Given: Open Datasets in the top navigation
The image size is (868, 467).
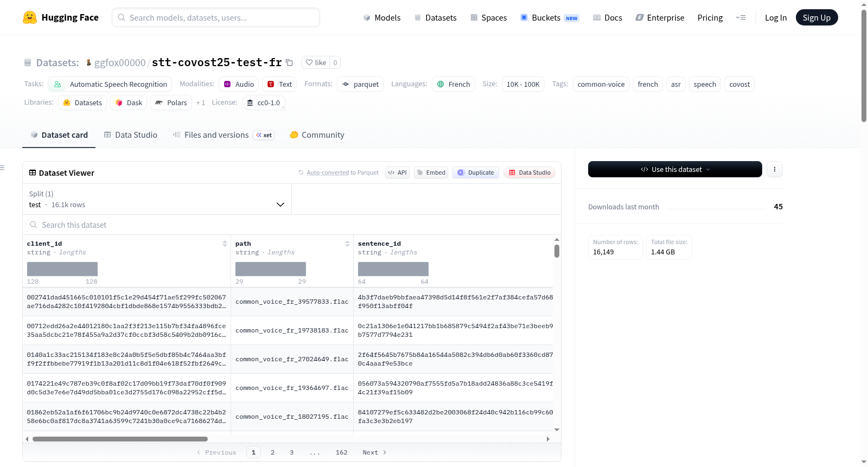Looking at the screenshot, I should click(x=436, y=17).
